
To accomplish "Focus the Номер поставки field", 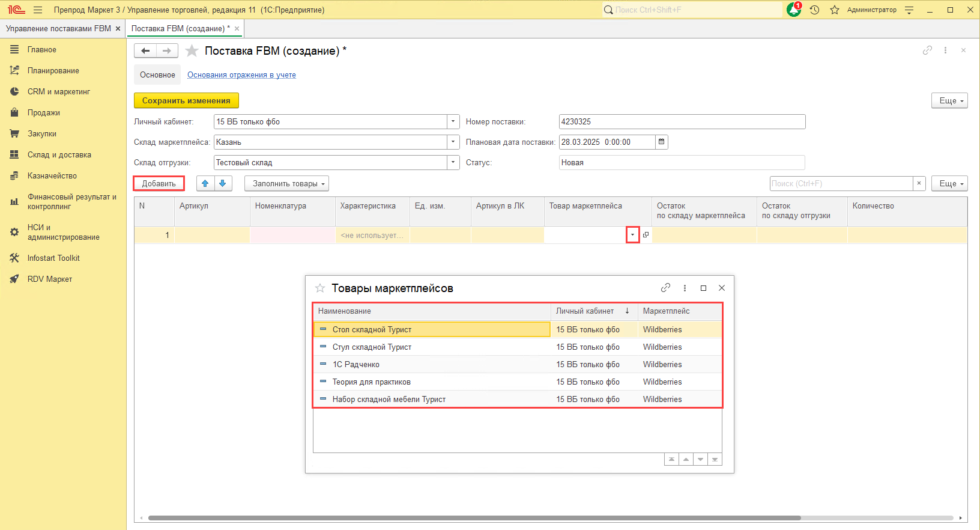I will (x=682, y=121).
